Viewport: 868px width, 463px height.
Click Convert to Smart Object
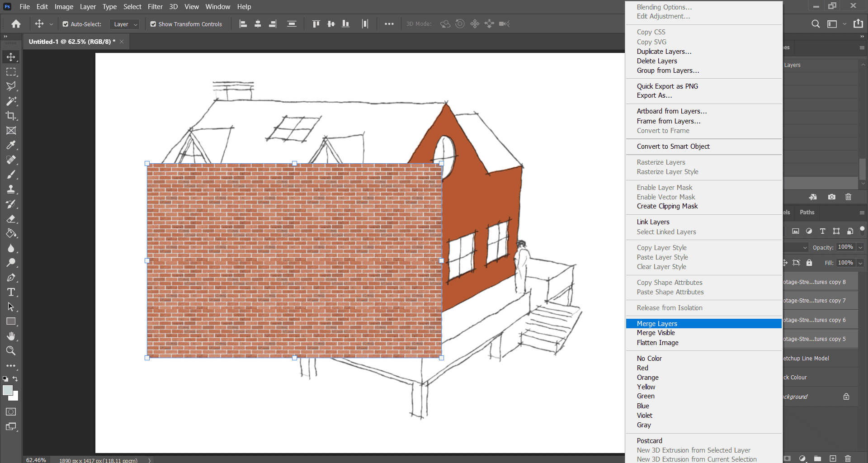(673, 146)
